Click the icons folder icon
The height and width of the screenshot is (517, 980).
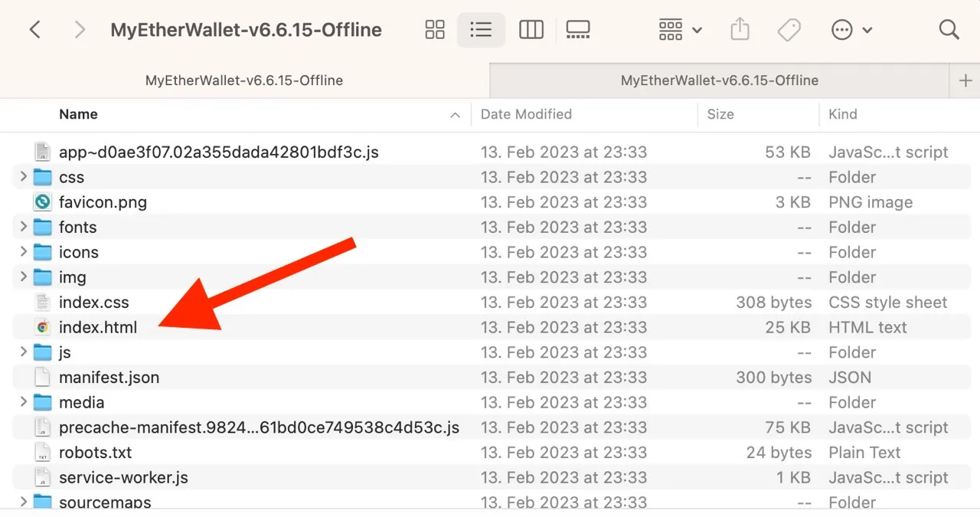(x=43, y=252)
